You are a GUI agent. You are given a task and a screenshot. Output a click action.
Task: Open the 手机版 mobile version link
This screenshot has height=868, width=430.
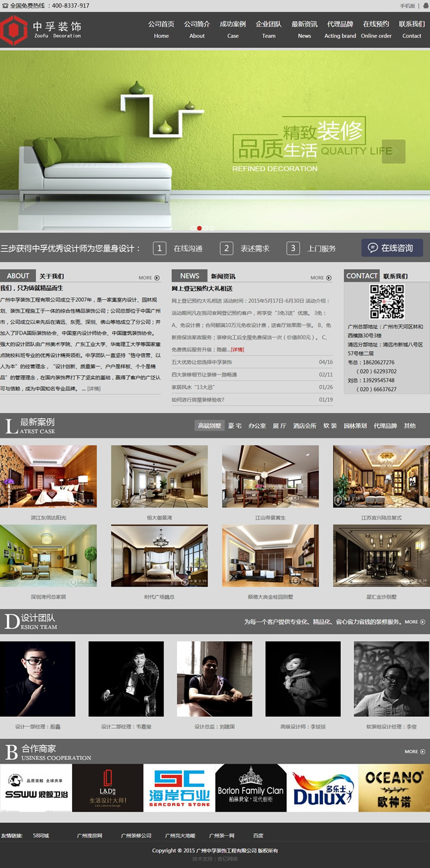click(408, 6)
